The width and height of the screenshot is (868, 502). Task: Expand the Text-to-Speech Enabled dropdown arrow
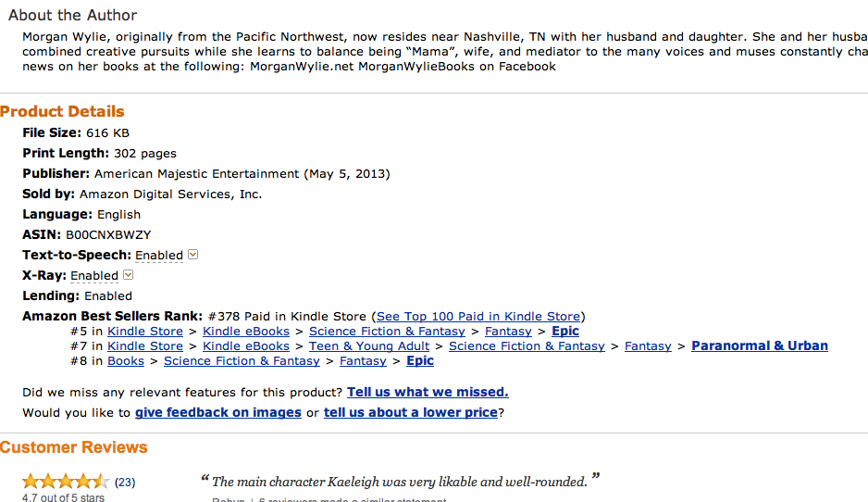pos(192,255)
